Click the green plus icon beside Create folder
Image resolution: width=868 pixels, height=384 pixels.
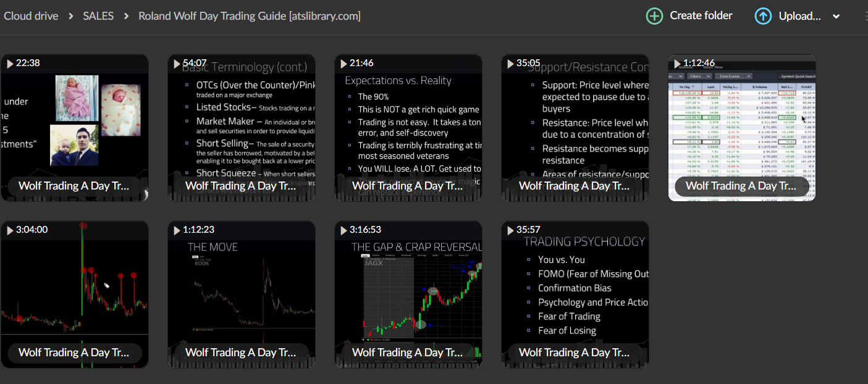[x=654, y=15]
